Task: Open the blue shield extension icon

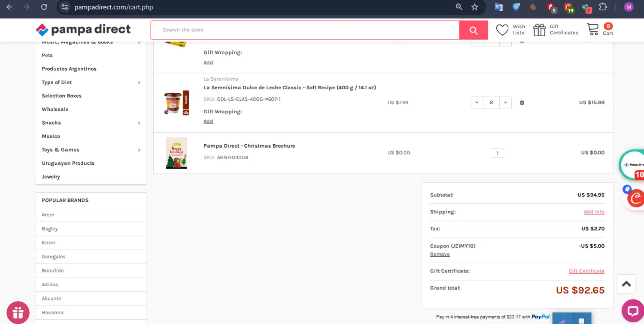Action: pos(516,7)
